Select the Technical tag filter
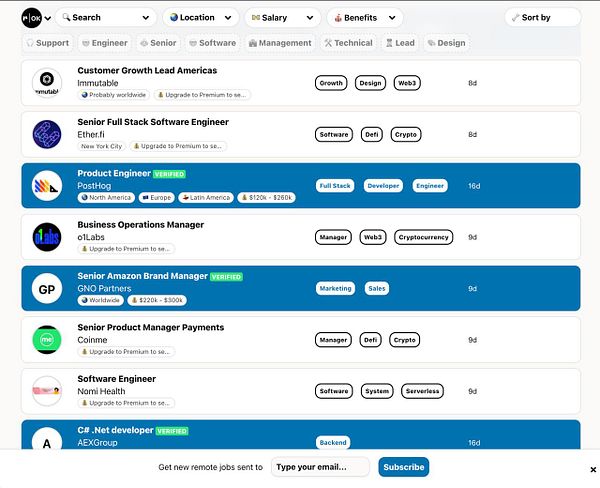The image size is (600, 488). (349, 43)
